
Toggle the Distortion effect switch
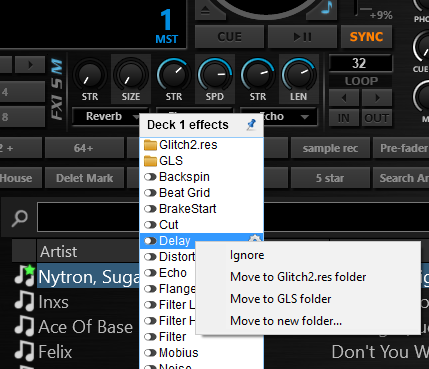[x=150, y=257]
